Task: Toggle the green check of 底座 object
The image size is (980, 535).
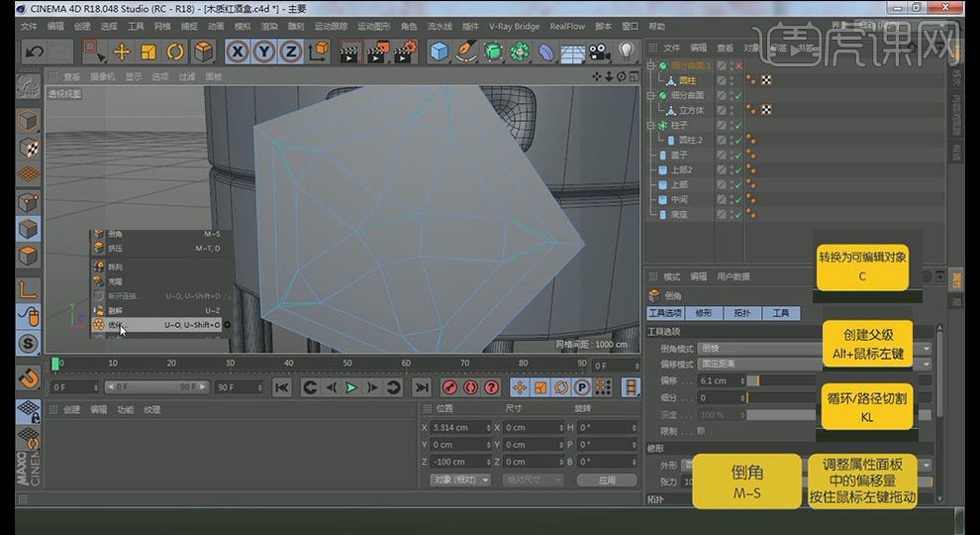Action: pos(738,215)
